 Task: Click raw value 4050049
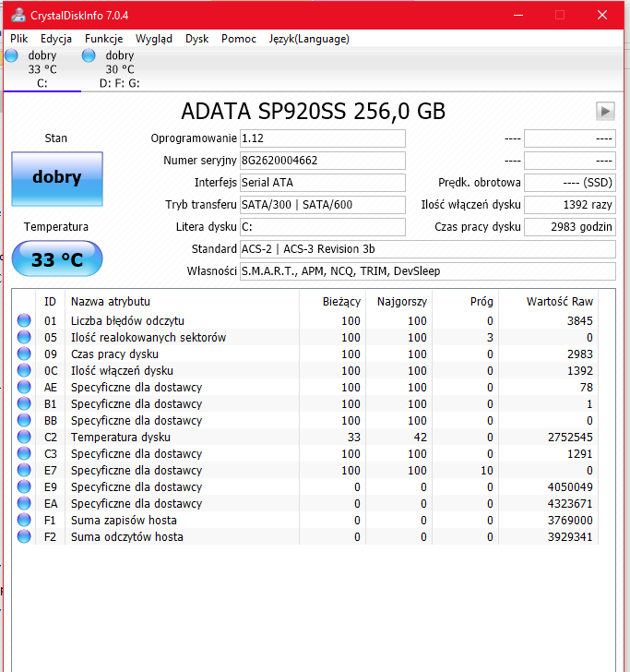pyautogui.click(x=570, y=486)
